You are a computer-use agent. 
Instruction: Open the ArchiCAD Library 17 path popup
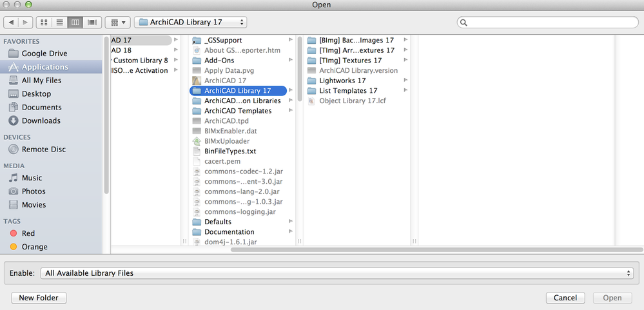[x=191, y=22]
